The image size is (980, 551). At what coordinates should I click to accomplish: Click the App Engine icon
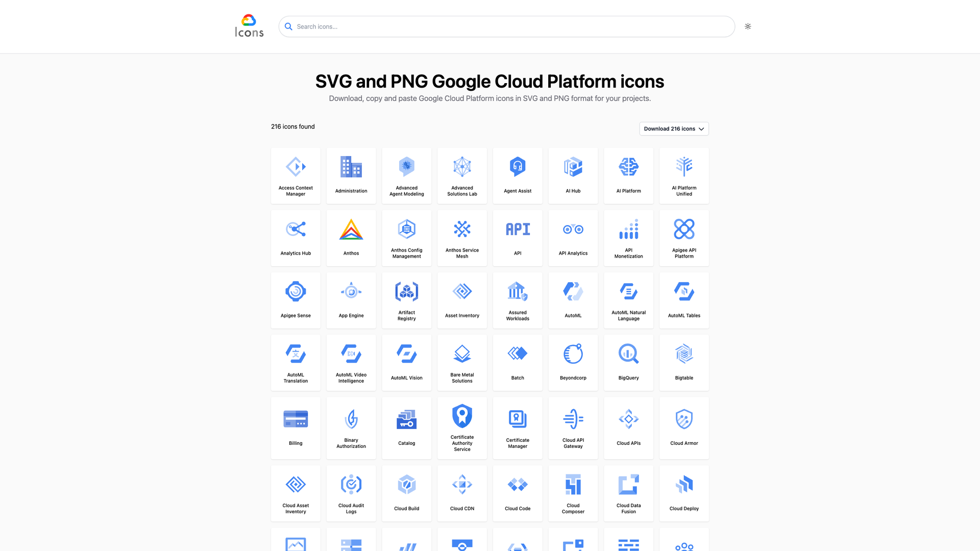pyautogui.click(x=351, y=291)
